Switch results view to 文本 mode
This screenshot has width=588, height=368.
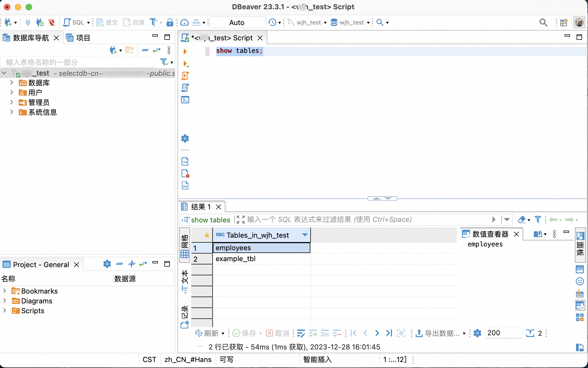point(185,281)
